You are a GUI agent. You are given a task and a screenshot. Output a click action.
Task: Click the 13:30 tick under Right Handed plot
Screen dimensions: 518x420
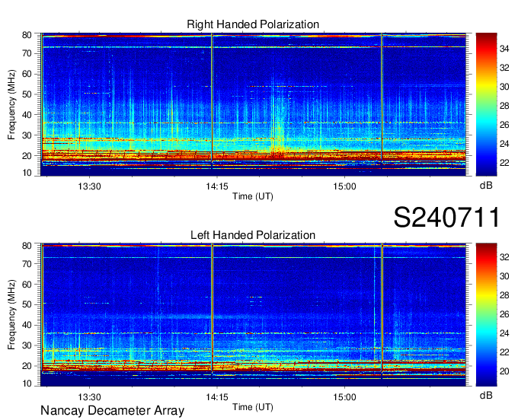point(89,186)
